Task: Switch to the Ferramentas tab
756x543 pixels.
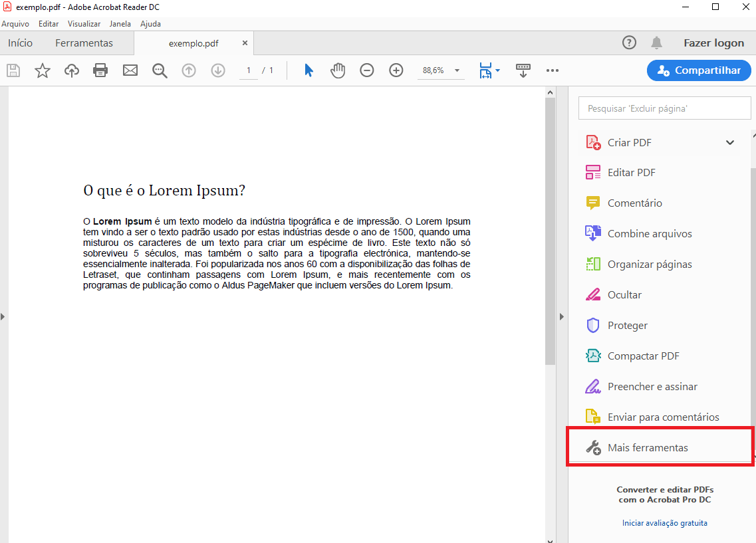Action: tap(84, 42)
